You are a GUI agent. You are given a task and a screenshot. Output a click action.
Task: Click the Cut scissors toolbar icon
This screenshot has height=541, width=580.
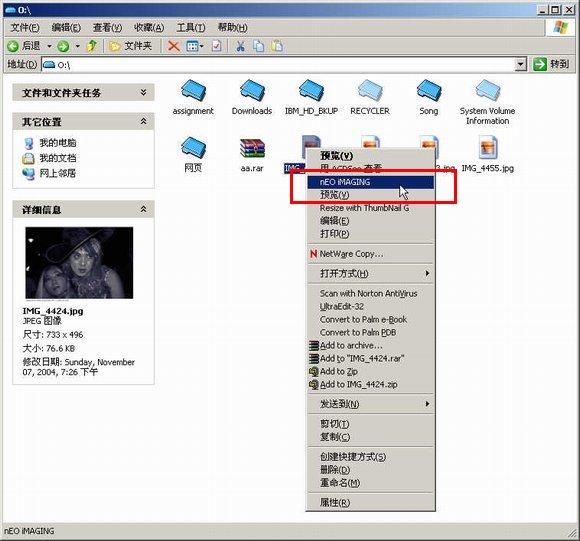point(240,46)
